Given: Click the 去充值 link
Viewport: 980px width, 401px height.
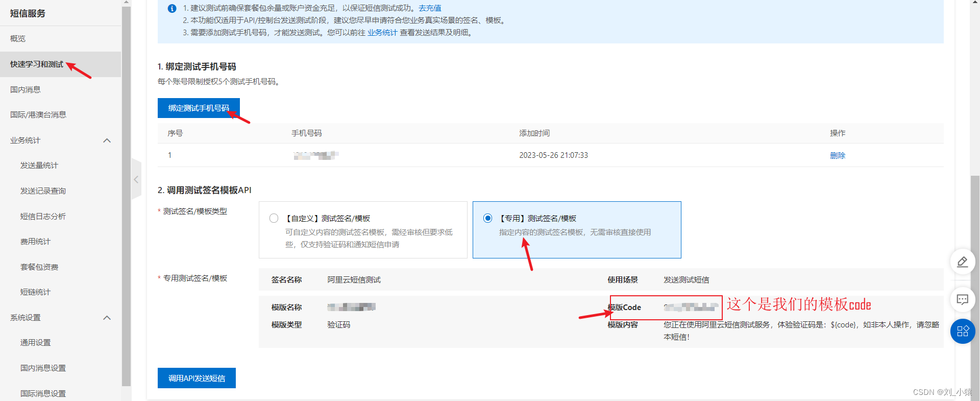Looking at the screenshot, I should pyautogui.click(x=430, y=8).
